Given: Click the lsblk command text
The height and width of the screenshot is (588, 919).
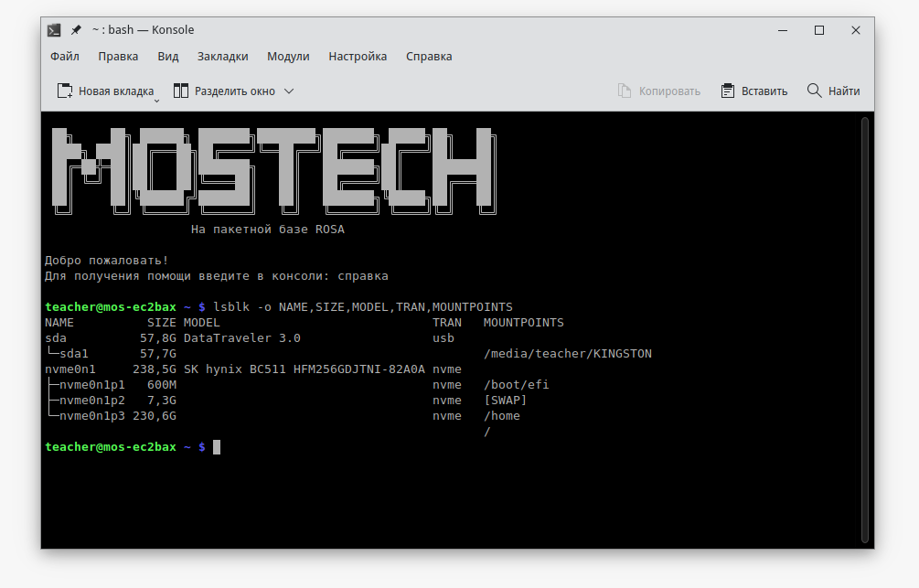Looking at the screenshot, I should tap(363, 306).
